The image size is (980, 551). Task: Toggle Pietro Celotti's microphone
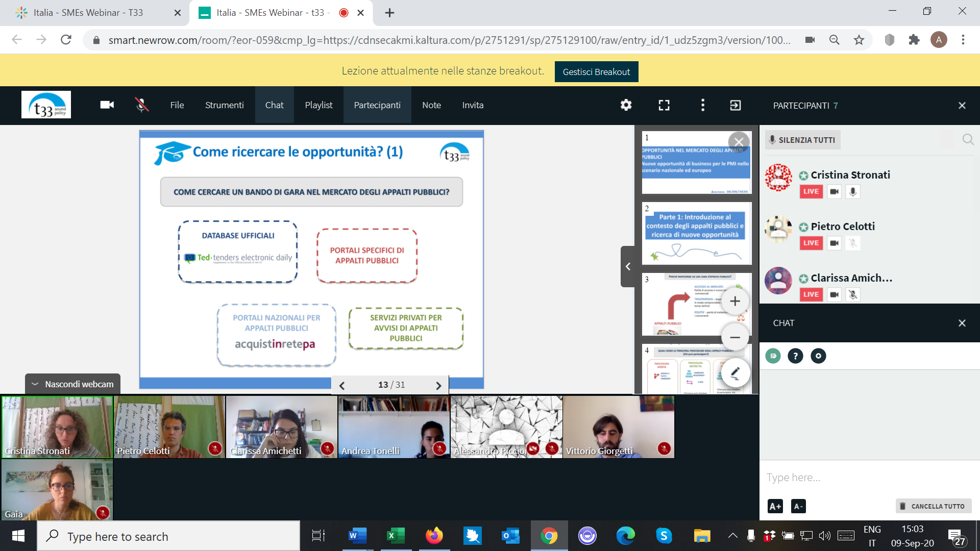coord(853,243)
